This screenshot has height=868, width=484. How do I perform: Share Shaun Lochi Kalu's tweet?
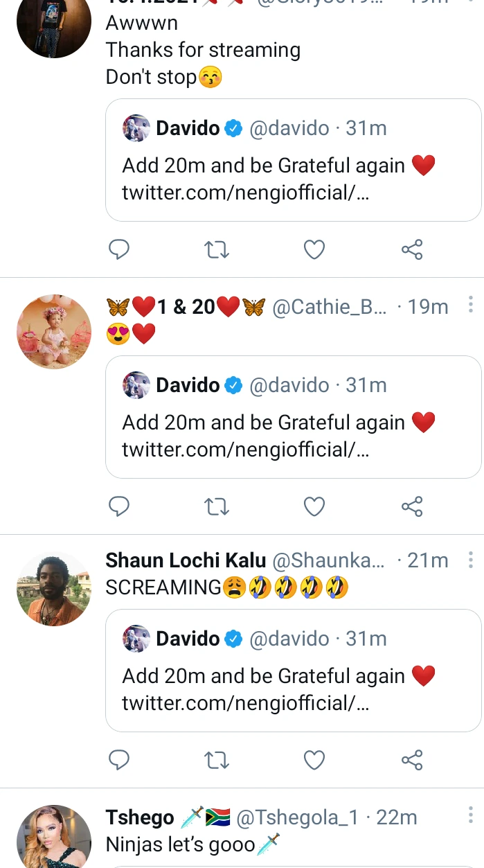point(412,760)
